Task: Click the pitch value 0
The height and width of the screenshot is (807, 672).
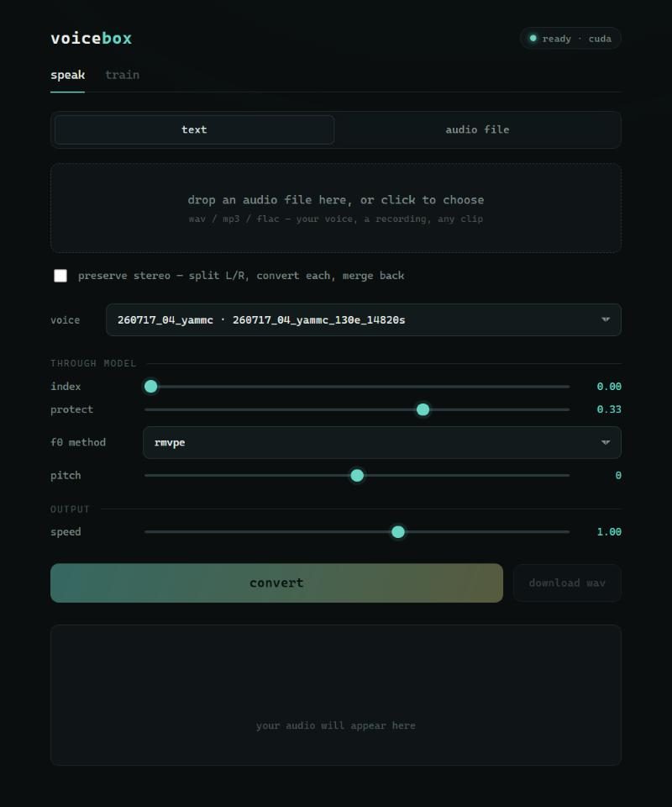Action: [618, 476]
